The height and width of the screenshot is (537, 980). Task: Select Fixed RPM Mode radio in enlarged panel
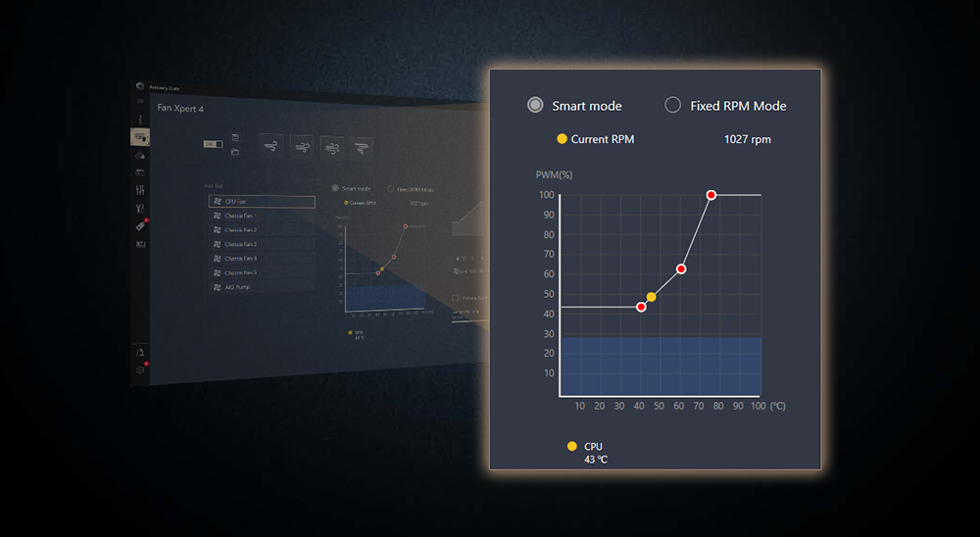(x=672, y=105)
